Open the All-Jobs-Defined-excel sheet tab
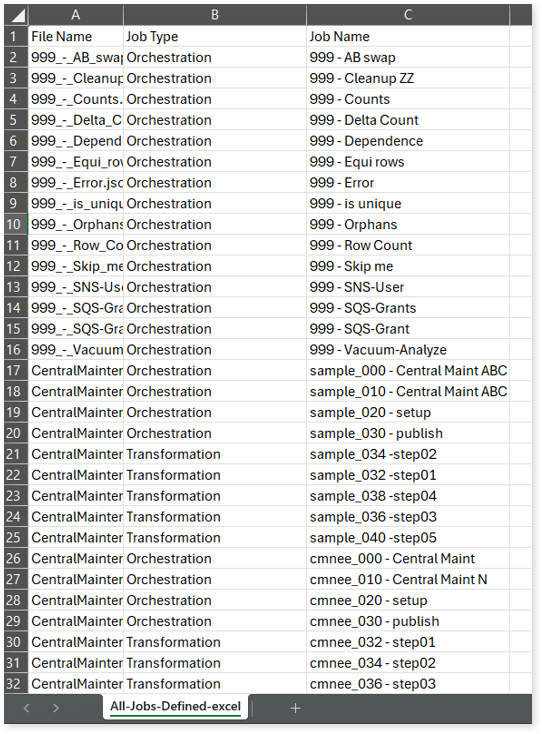The height and width of the screenshot is (734, 542). [175, 706]
